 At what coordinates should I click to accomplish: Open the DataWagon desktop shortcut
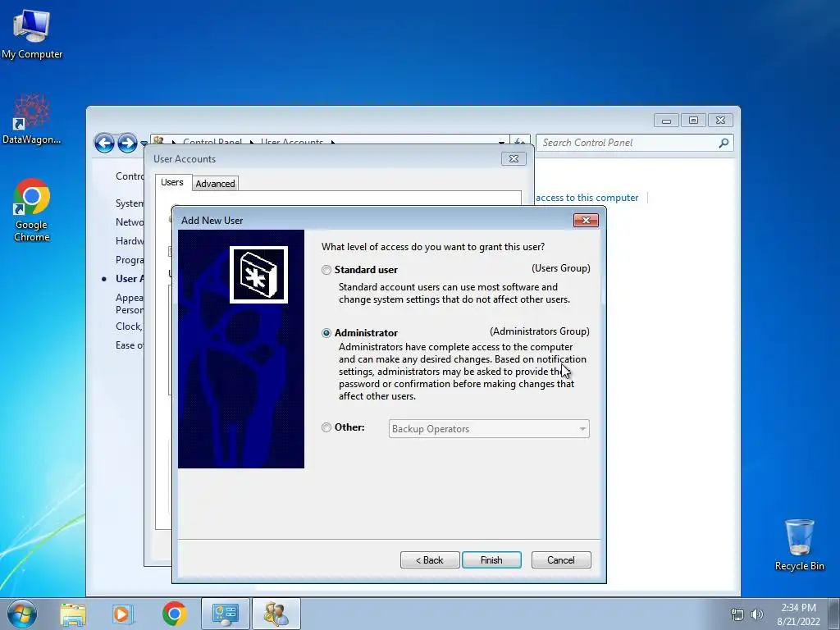[32, 120]
